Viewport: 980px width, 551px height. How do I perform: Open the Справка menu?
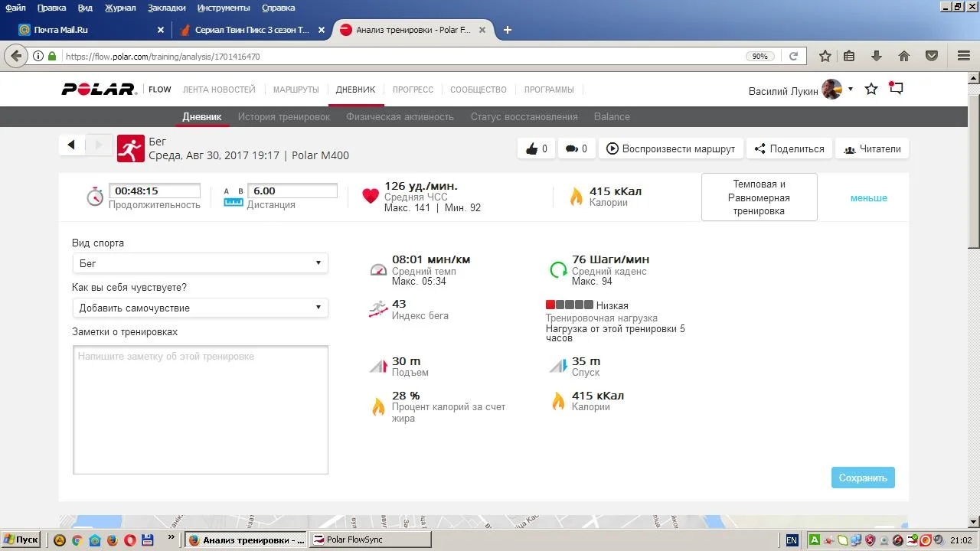278,8
